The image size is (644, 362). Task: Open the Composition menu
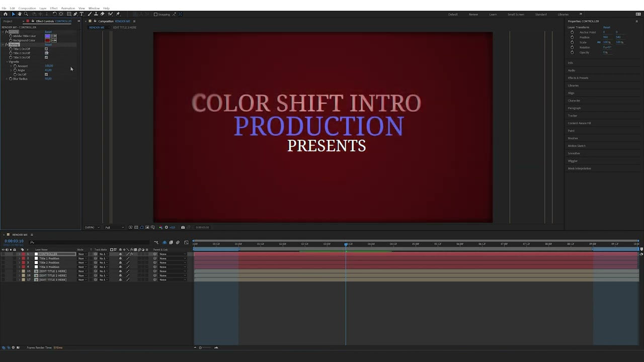(27, 8)
